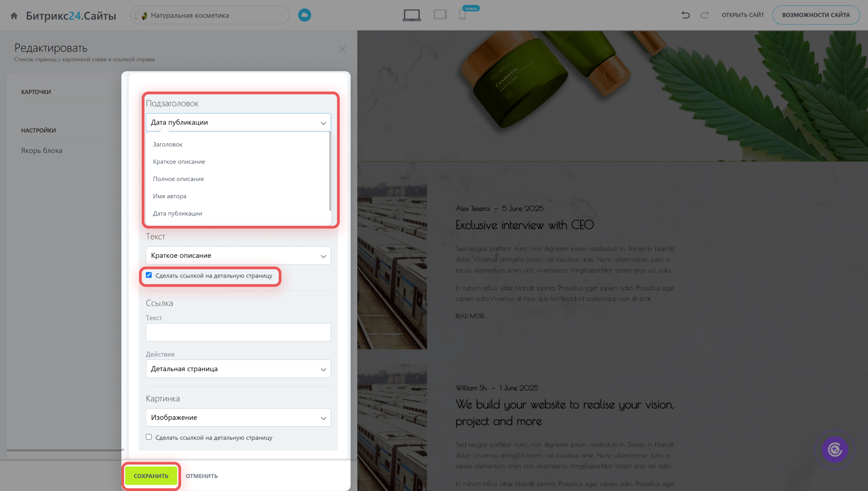The image size is (868, 491).
Task: Open the purple assistant widget
Action: pos(835,449)
